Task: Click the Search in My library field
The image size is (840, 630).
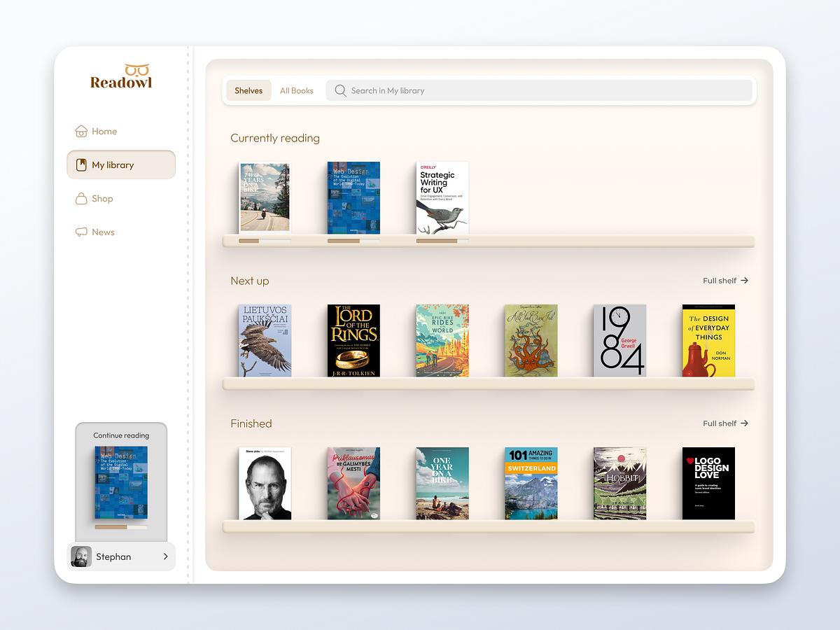Action: [x=490, y=90]
